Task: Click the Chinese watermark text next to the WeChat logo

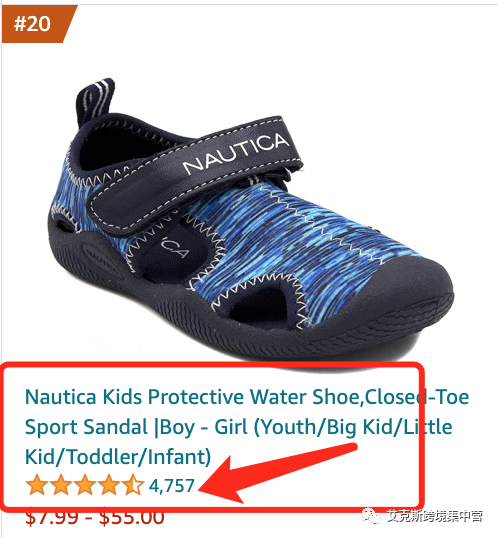Action: 435,516
